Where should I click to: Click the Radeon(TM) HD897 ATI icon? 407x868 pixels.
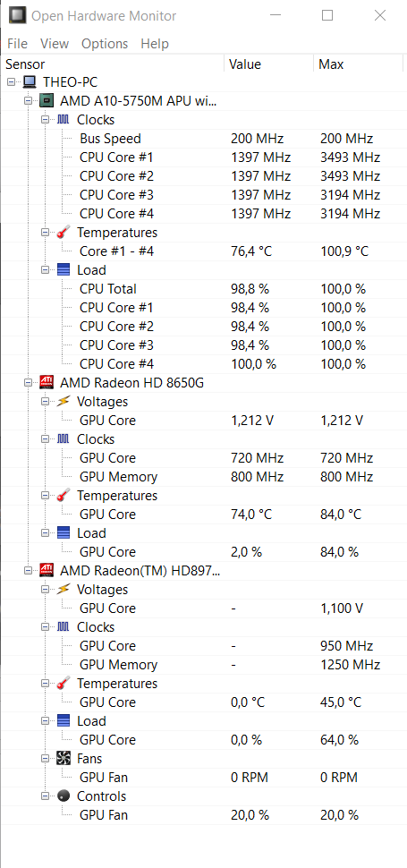(47, 570)
